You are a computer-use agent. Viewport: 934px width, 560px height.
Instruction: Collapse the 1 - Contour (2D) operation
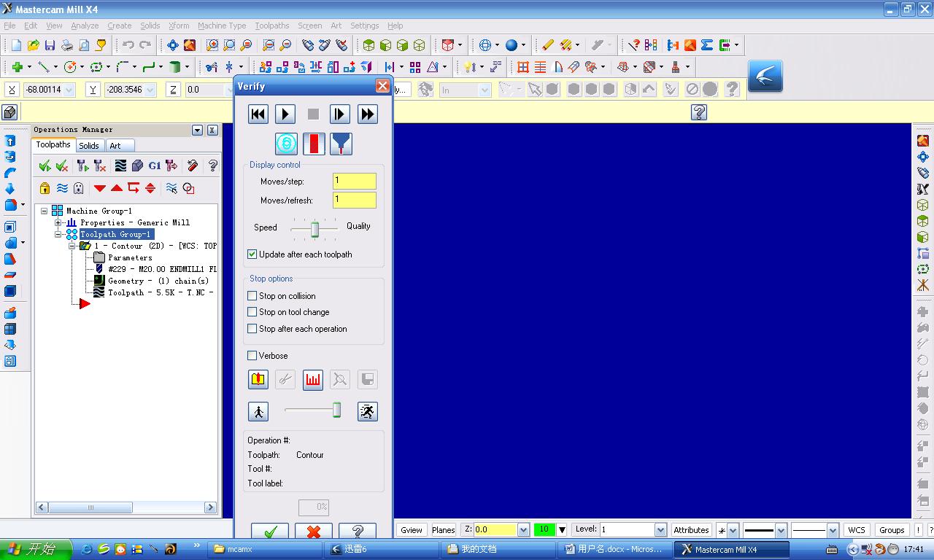(72, 246)
